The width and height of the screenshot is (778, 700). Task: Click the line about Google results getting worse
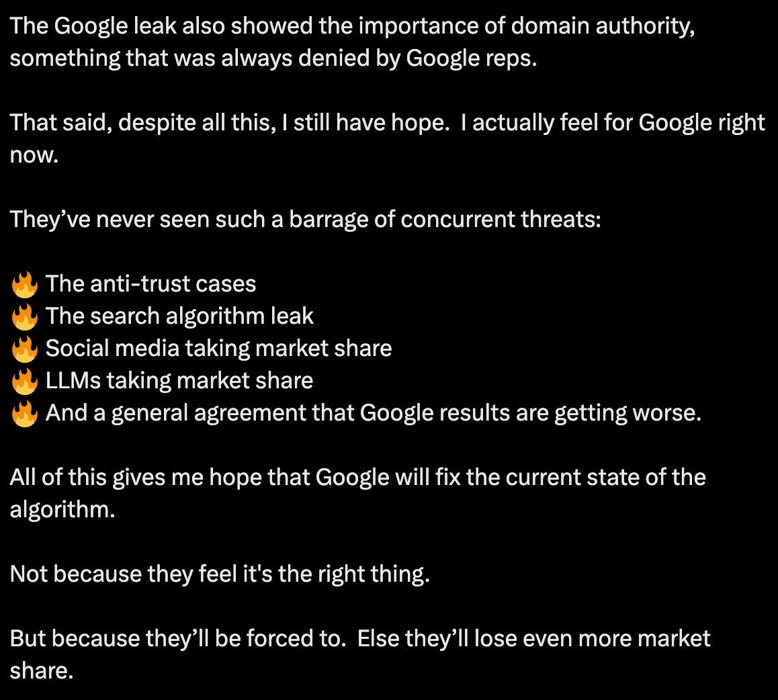coord(374,413)
